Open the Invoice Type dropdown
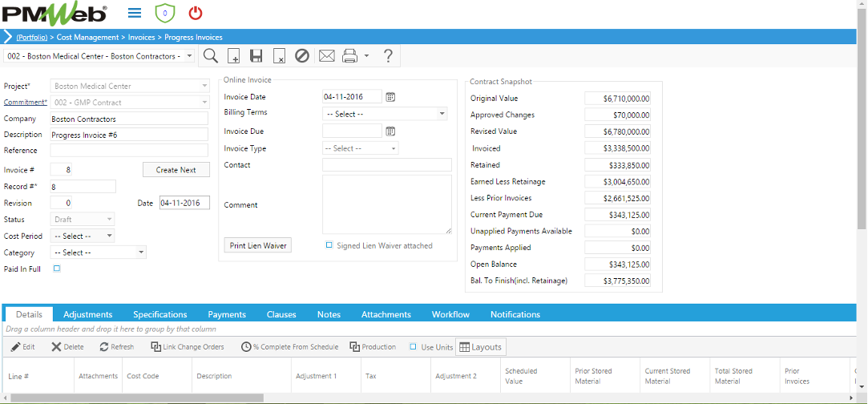 pos(394,148)
